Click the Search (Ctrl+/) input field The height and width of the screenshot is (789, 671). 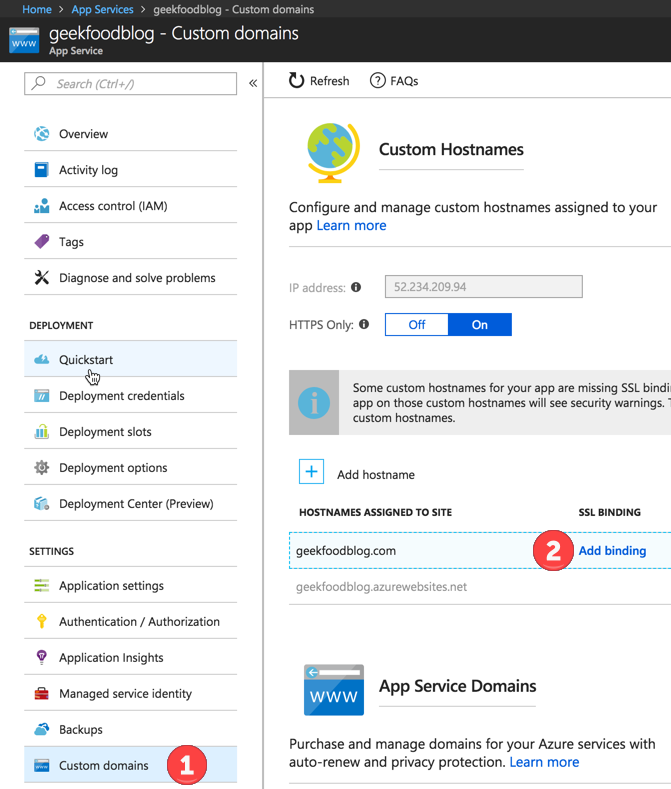[x=130, y=83]
